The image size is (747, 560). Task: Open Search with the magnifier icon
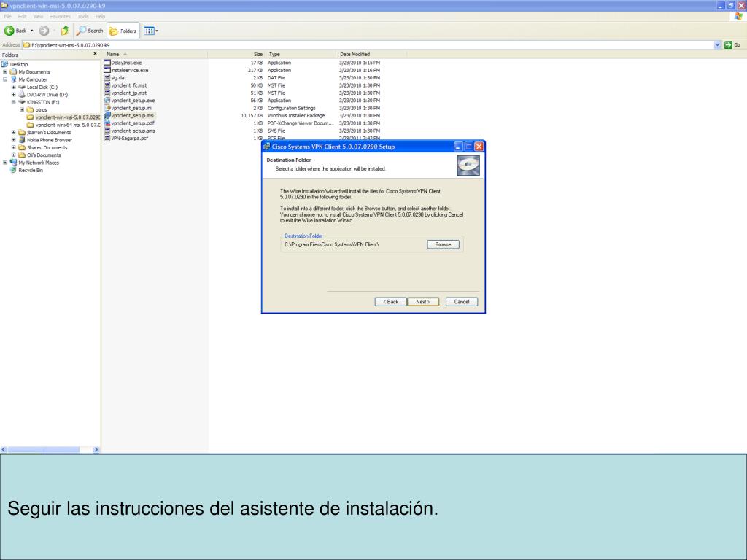[x=82, y=31]
